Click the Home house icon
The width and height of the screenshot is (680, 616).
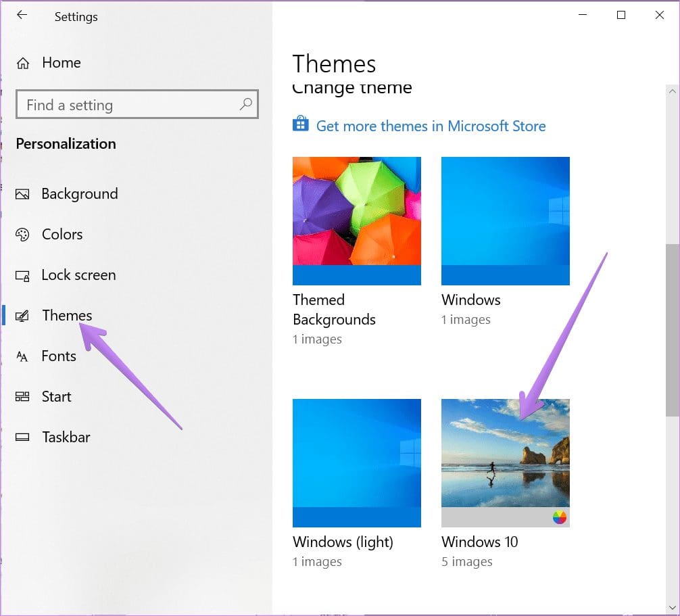23,64
